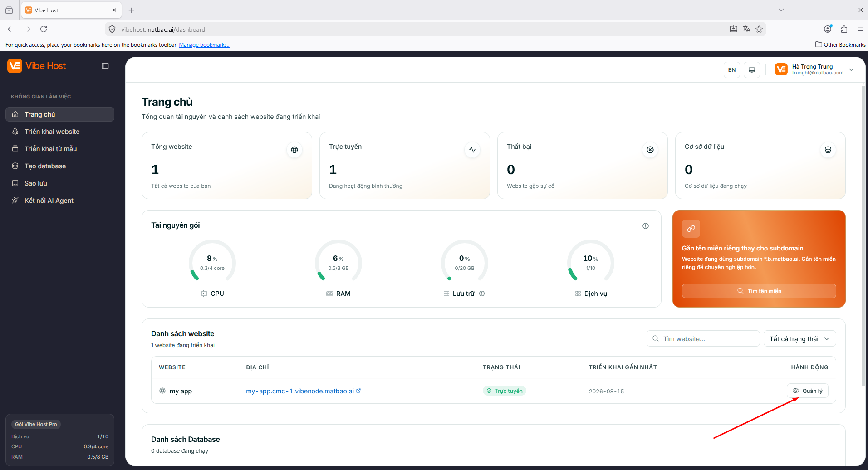
Task: Open Sao lưu in sidebar
Action: tap(60, 183)
